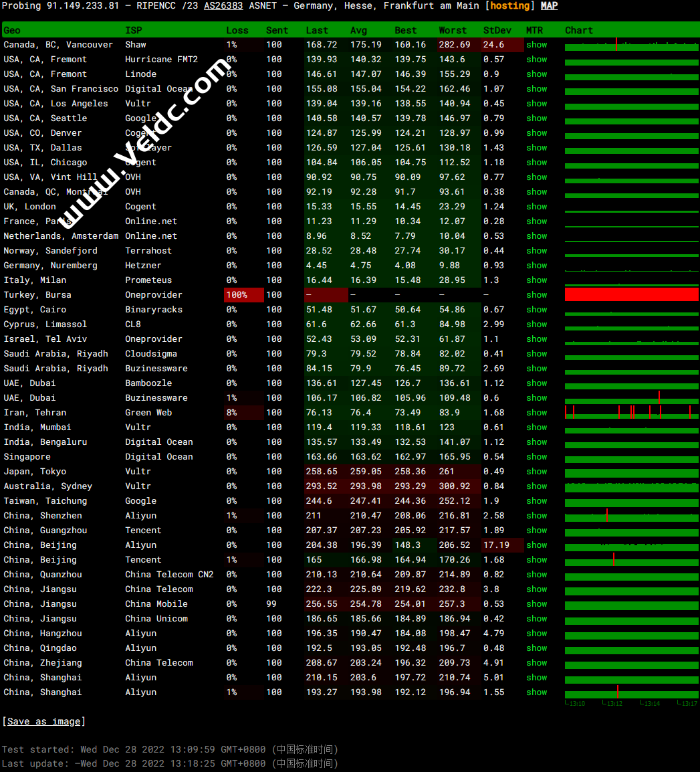Viewport: 700px width, 772px height.
Task: Show MTR for Egypt, Cairo Binaryracks
Action: click(536, 310)
